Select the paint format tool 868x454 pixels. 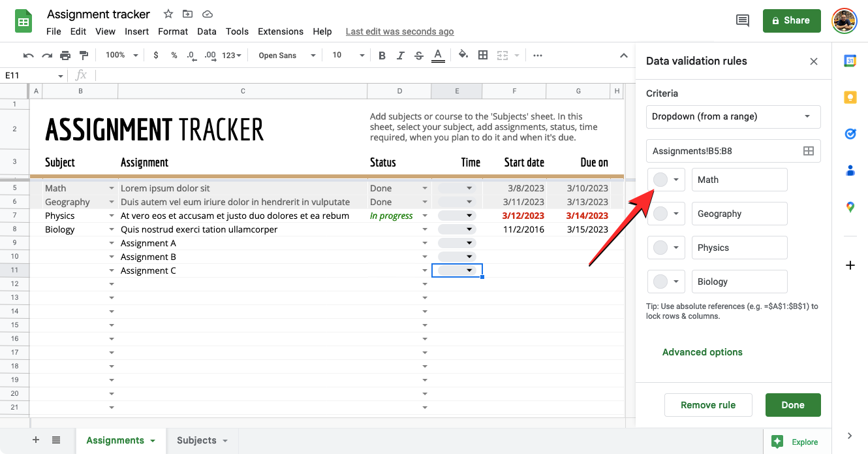[84, 56]
